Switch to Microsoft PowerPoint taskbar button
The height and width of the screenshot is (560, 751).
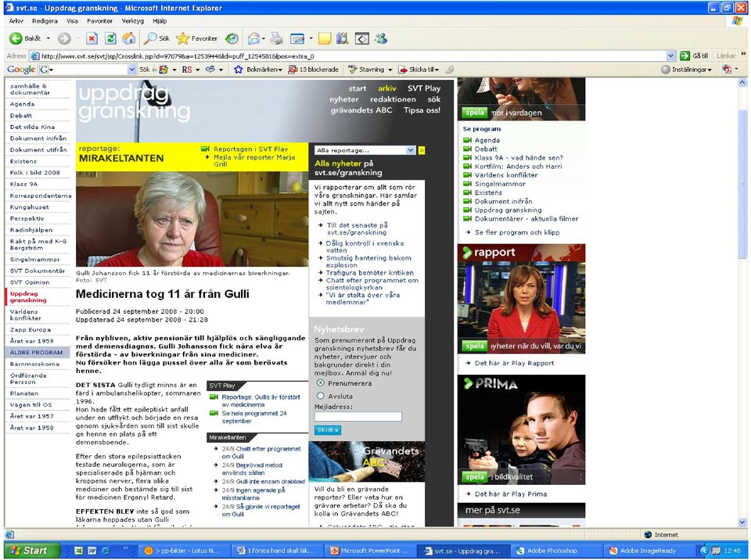tap(371, 551)
